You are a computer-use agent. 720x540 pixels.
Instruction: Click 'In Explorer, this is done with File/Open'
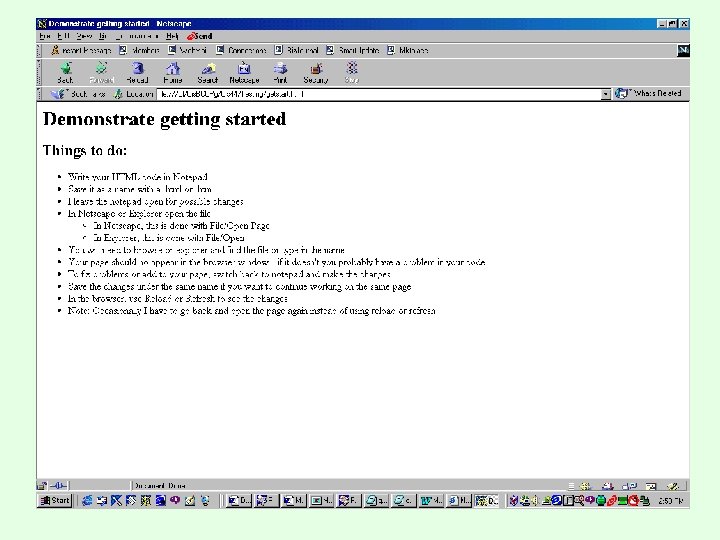point(169,237)
